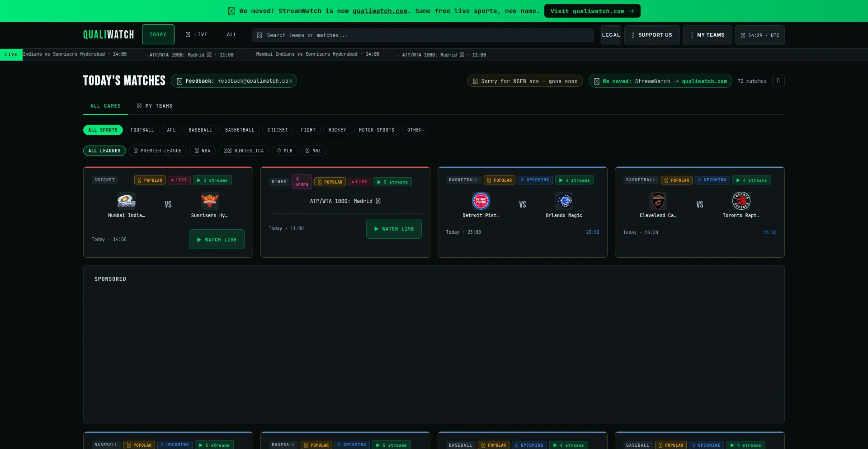The image size is (868, 449).
Task: Click the 72 matches counter
Action: coord(752,81)
